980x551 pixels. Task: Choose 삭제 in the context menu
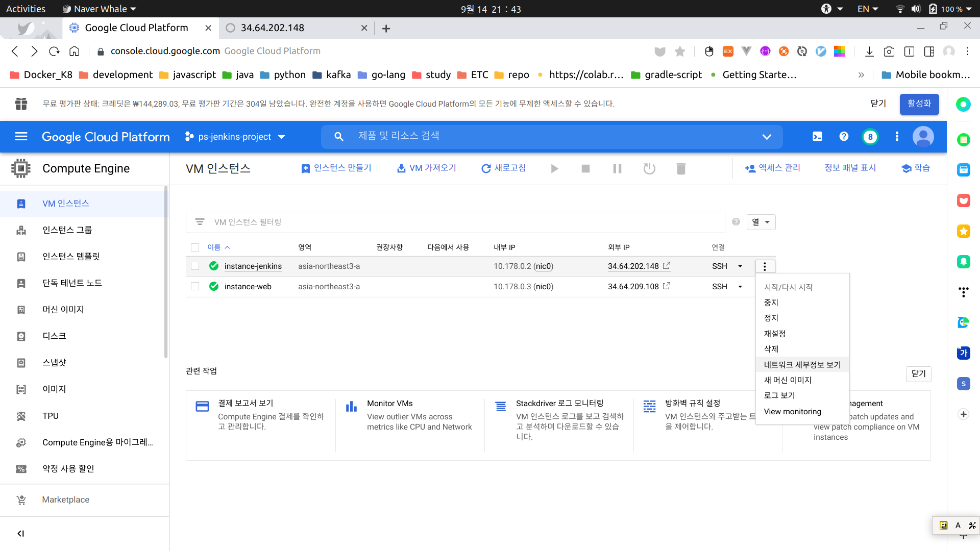(x=771, y=349)
